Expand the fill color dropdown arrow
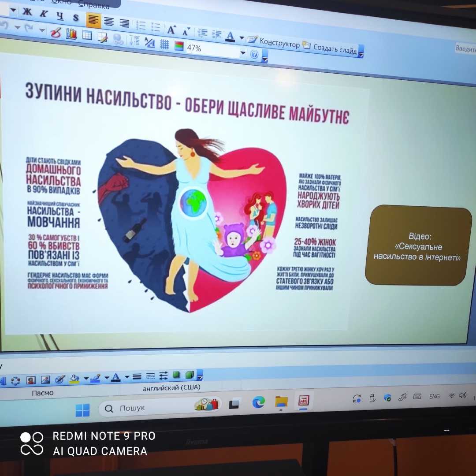Screen dimensions: 476x476 tap(86, 378)
